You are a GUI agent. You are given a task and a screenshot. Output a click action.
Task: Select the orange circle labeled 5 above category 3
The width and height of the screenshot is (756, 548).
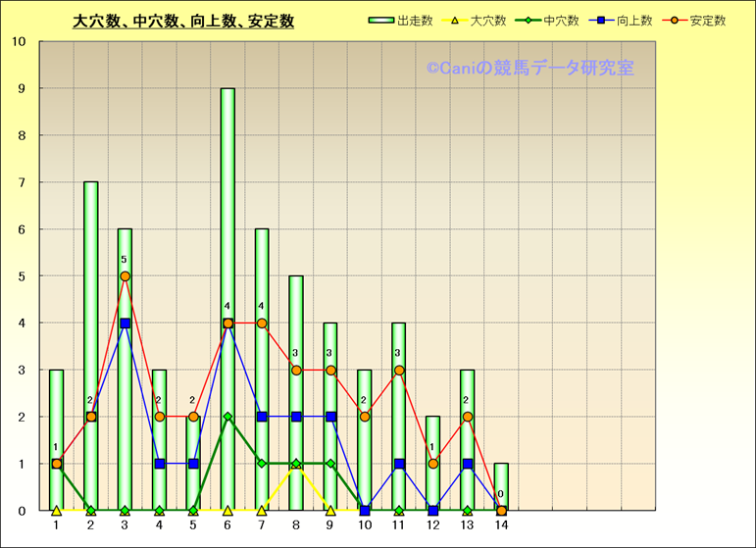coord(125,276)
